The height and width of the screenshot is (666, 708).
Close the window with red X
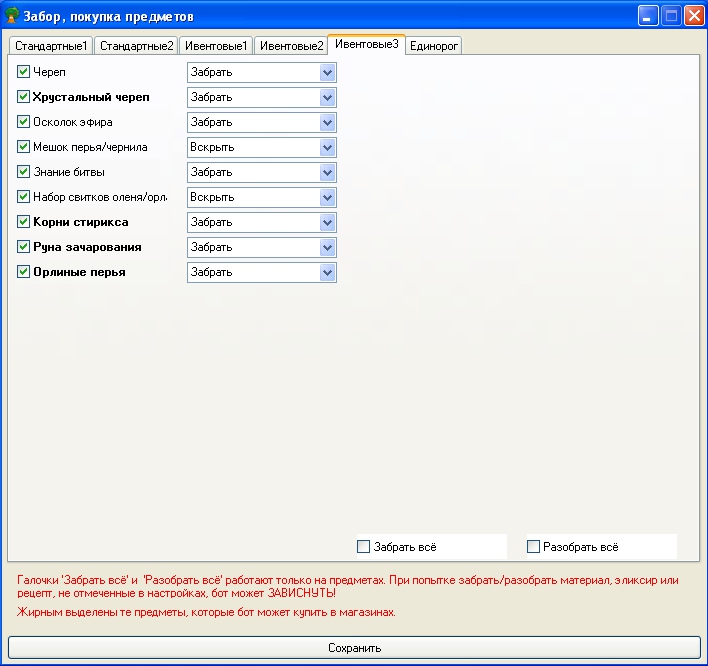693,16
